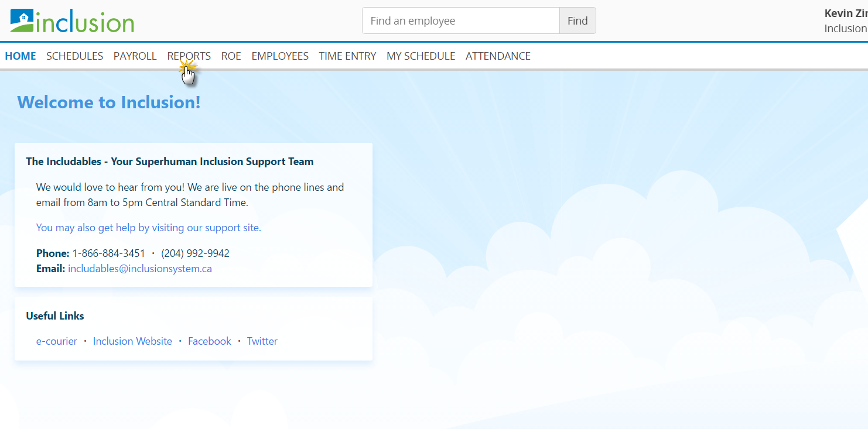Viewport: 868px width, 429px height.
Task: Click the phone number (204) 992-9942
Action: (x=196, y=253)
